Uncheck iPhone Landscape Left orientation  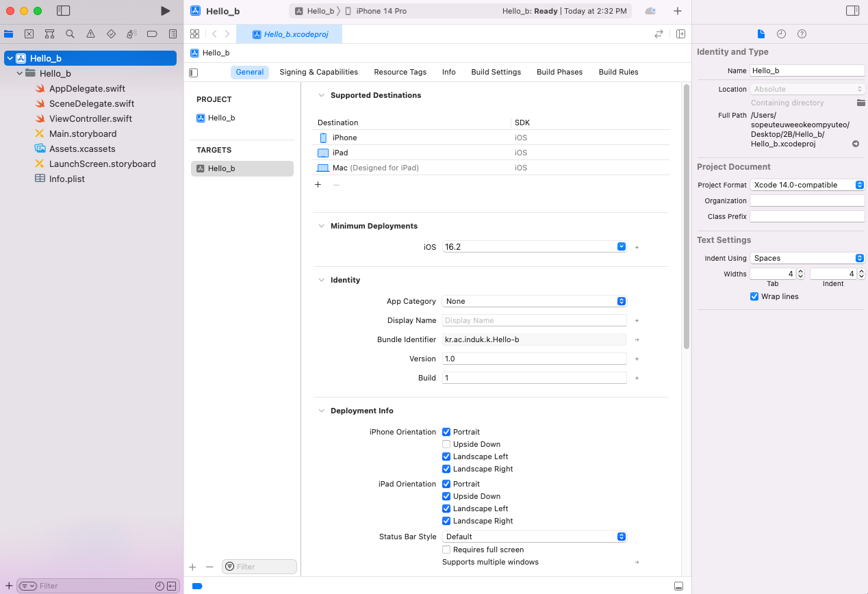[446, 456]
